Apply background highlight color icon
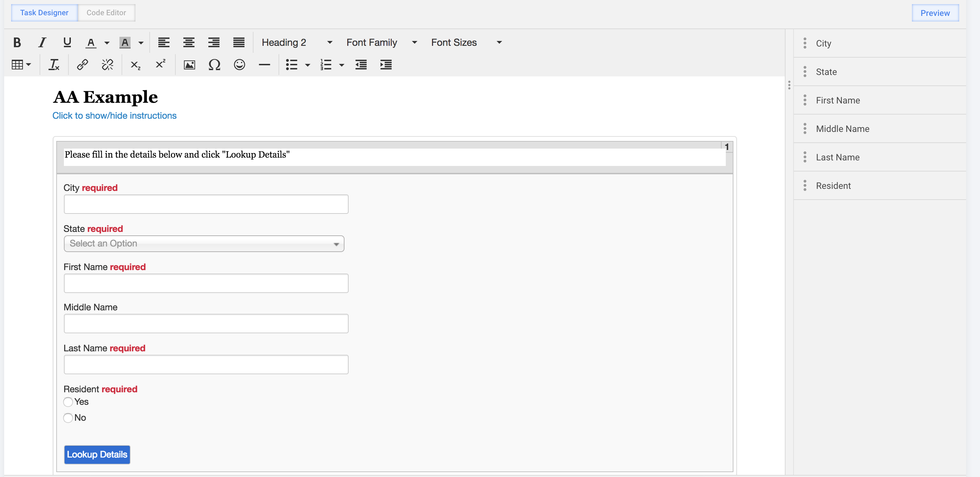 125,42
